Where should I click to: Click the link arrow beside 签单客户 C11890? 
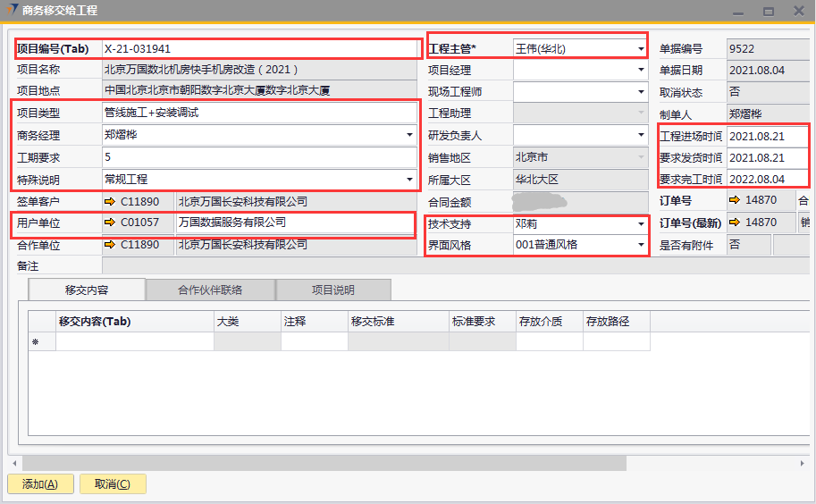click(110, 202)
